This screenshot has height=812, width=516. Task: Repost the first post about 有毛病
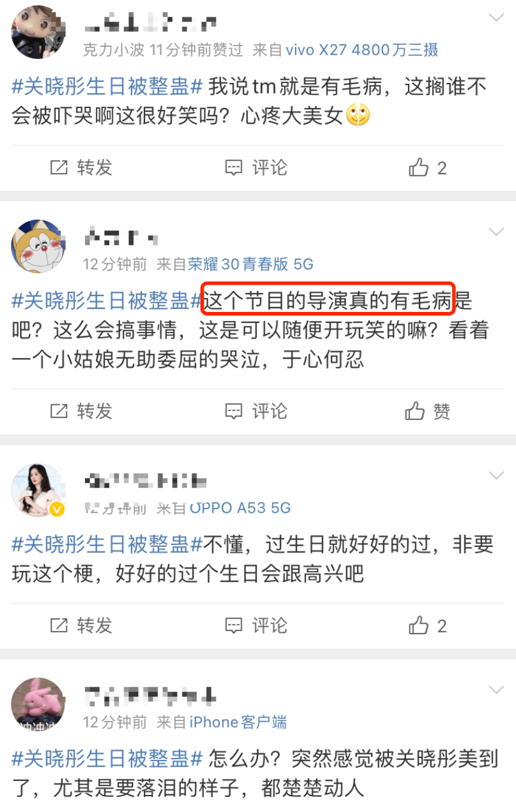tap(81, 167)
